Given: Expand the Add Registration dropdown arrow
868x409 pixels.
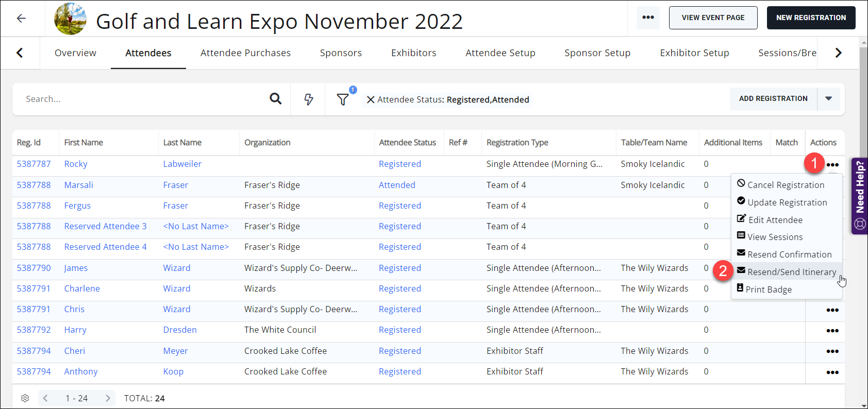Looking at the screenshot, I should coord(828,98).
